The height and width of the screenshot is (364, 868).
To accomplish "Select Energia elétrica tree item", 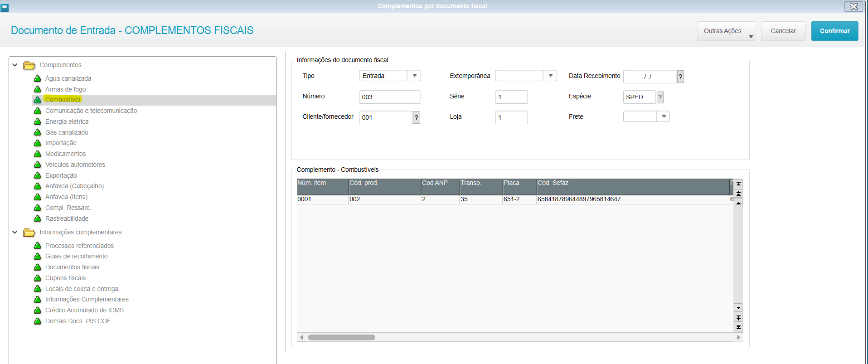I will tap(67, 121).
